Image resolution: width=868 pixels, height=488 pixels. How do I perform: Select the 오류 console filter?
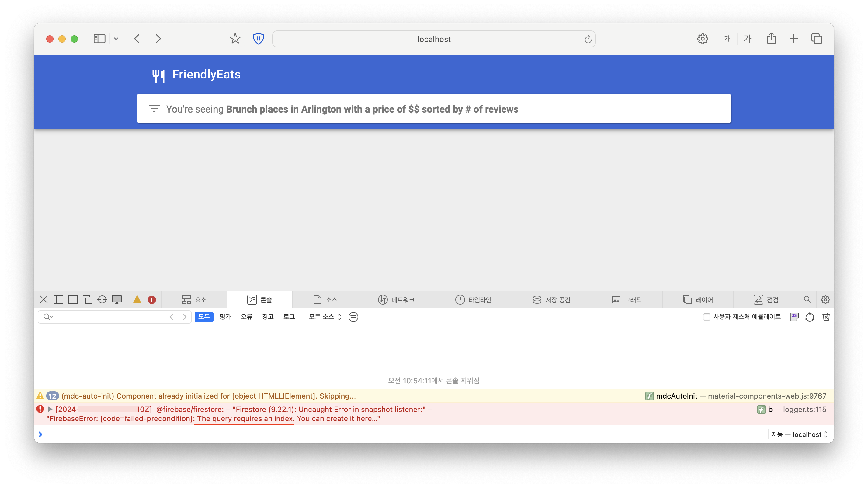pos(246,317)
